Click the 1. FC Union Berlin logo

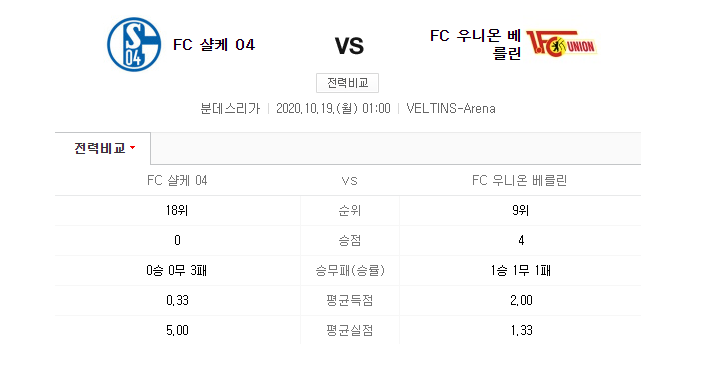coord(561,44)
